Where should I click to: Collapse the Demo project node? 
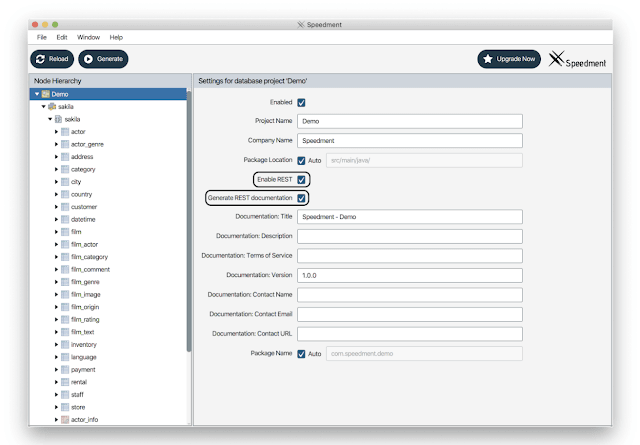pos(37,94)
